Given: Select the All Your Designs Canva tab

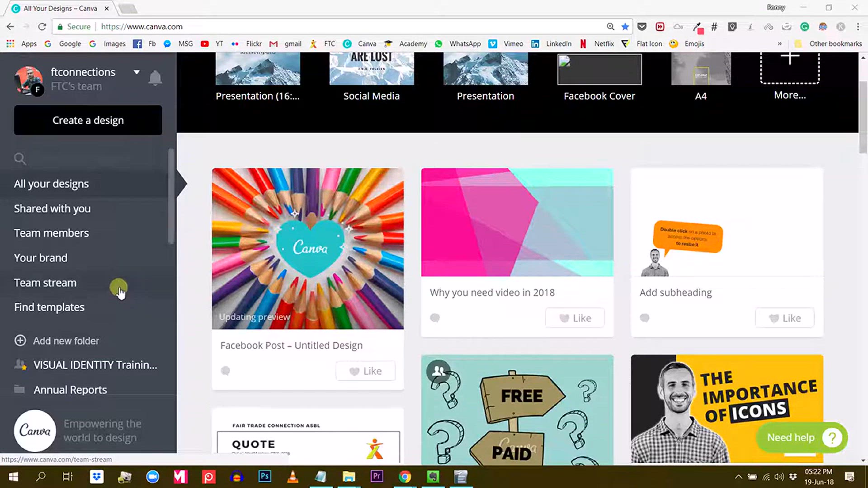Looking at the screenshot, I should point(61,8).
